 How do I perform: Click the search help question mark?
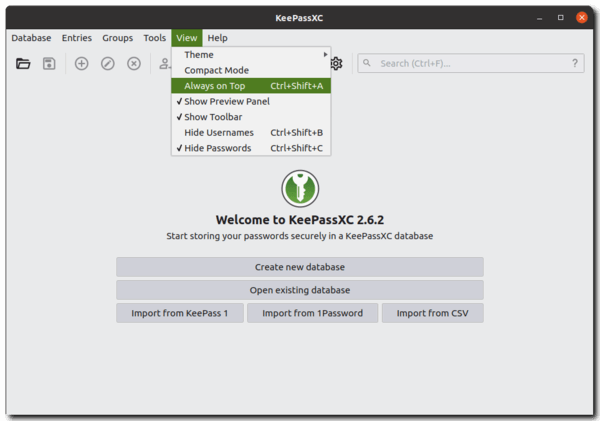pyautogui.click(x=575, y=63)
